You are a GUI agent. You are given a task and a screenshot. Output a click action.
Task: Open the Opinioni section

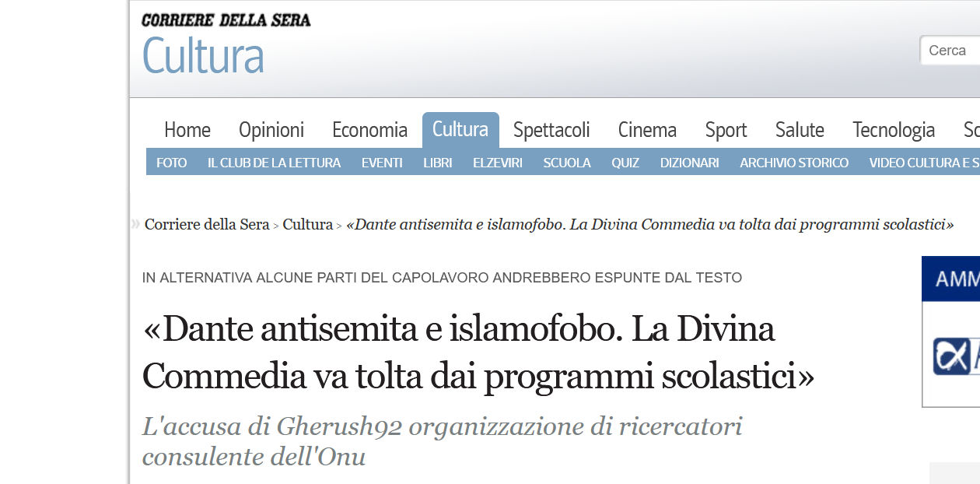(x=271, y=130)
